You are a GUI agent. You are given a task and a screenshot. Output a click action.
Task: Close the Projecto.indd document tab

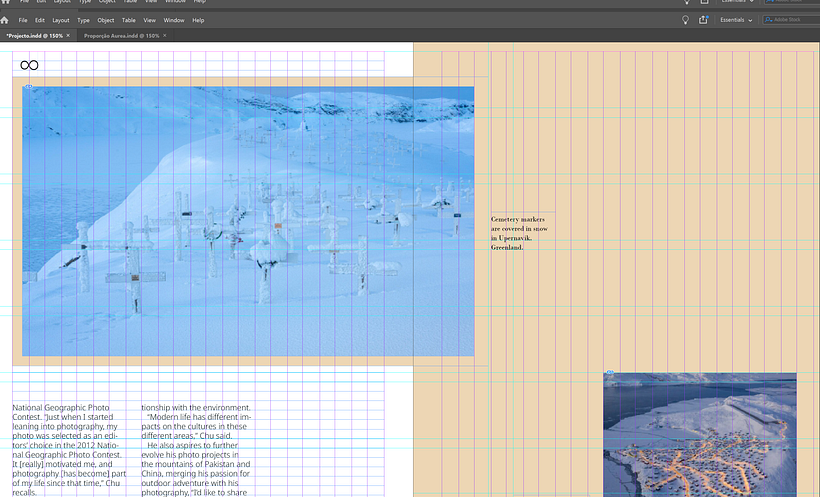pyautogui.click(x=68, y=35)
